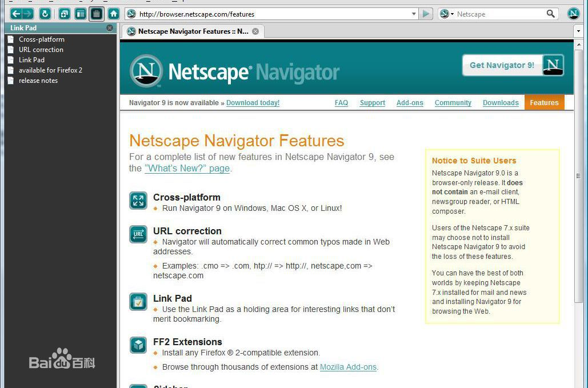Open release notes entry in Link Pad
Viewport: 588px width, 388px height.
(x=38, y=81)
